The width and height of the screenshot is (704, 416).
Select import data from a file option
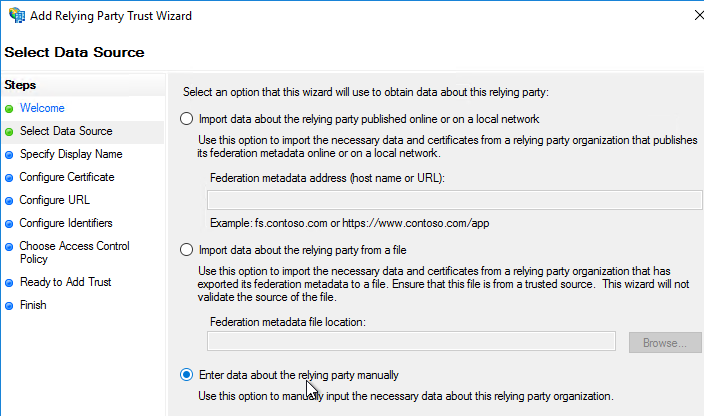tap(186, 250)
